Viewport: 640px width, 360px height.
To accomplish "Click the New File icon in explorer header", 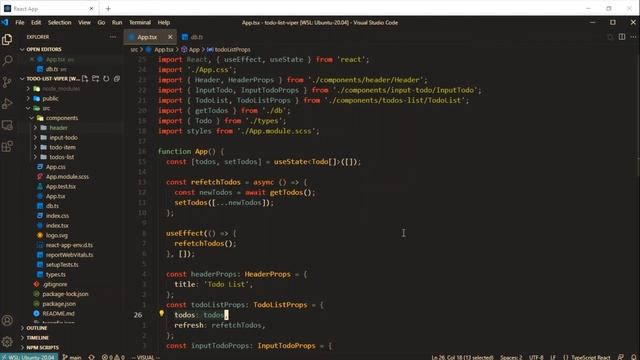I will 85,78.
